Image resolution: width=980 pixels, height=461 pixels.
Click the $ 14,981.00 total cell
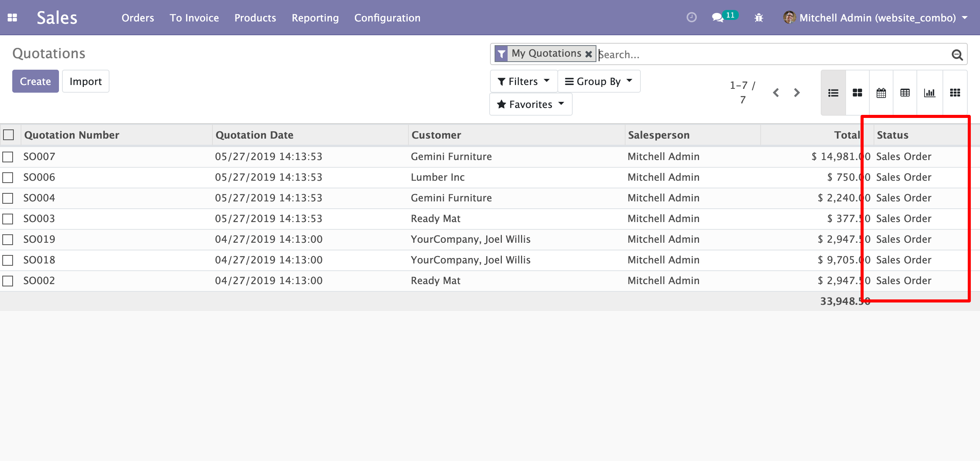(841, 157)
